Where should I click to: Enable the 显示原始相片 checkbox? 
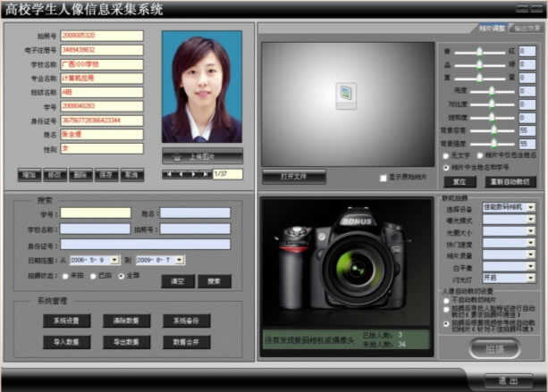(384, 177)
